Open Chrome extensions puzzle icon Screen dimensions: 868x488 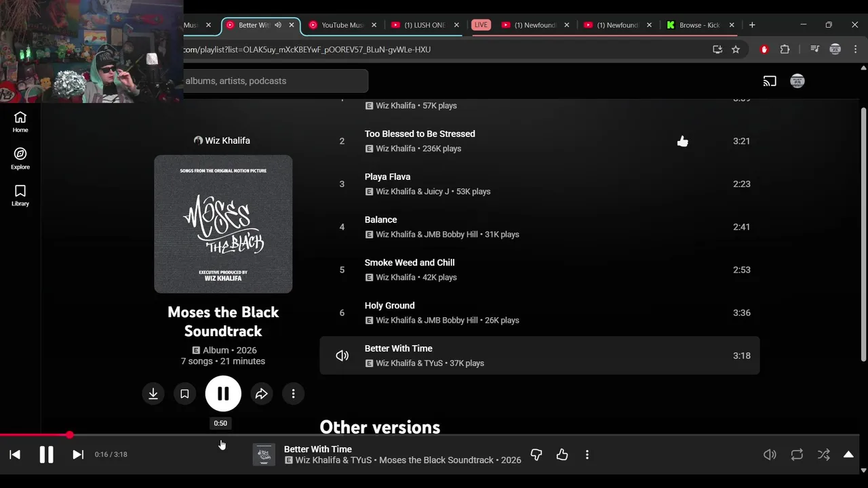click(785, 49)
